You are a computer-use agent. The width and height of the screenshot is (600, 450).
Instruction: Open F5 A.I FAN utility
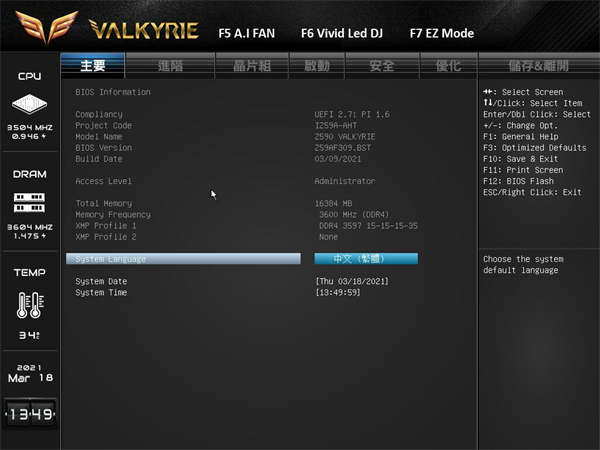(246, 33)
